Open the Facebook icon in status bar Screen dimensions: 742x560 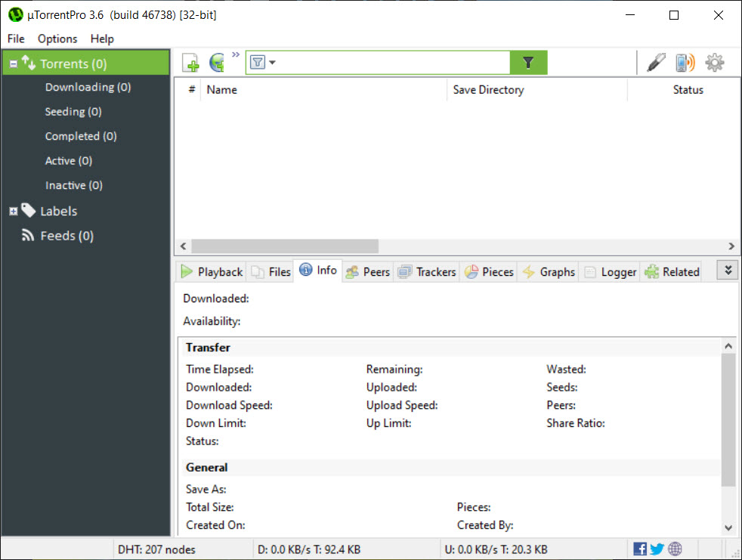[640, 549]
